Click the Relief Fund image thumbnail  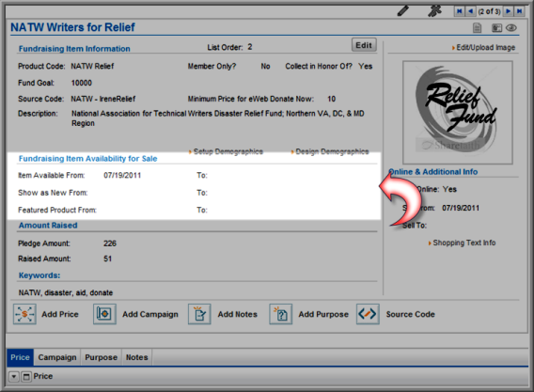(x=457, y=113)
